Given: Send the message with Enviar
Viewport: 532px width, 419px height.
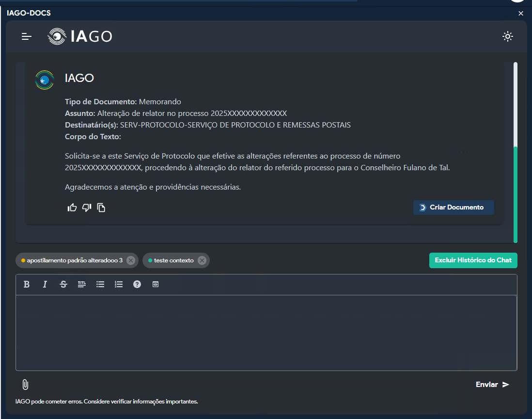Looking at the screenshot, I should coord(492,385).
